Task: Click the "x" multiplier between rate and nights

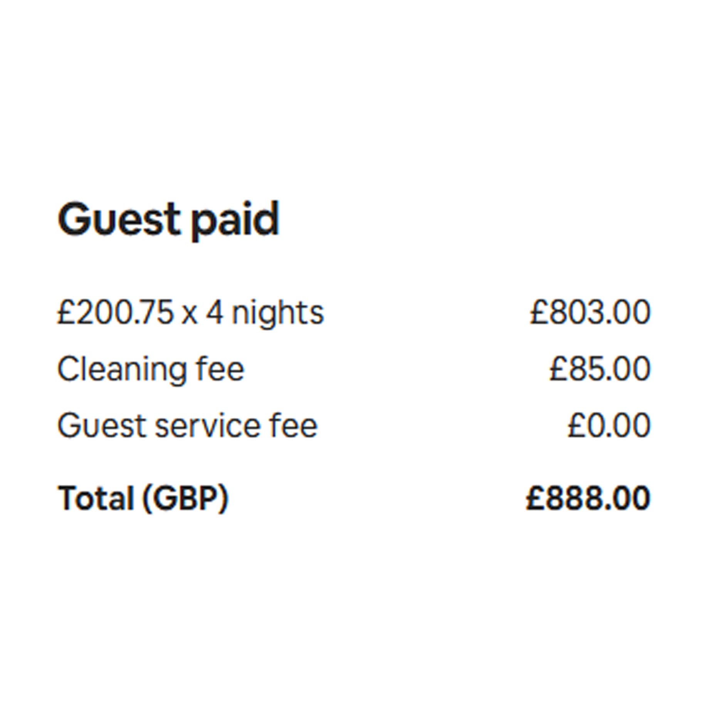Action: pos(189,314)
